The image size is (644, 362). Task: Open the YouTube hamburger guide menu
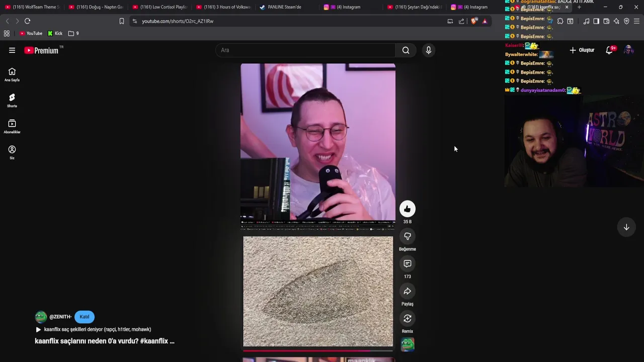coord(12,50)
